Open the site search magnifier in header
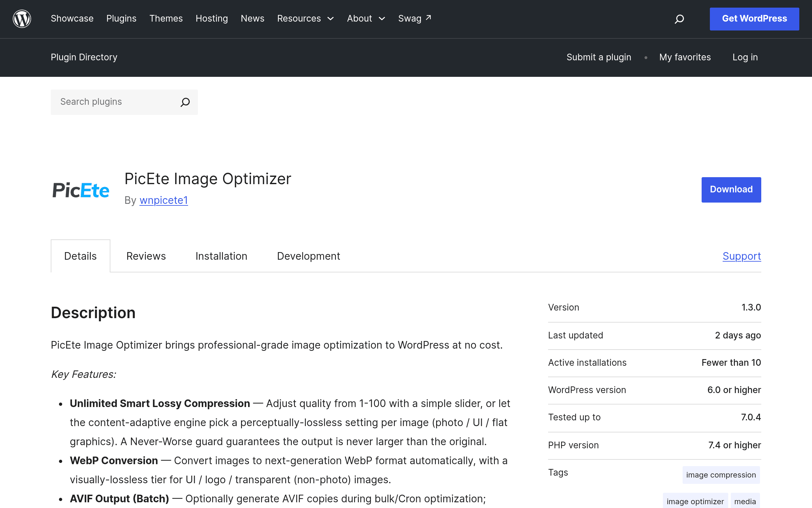This screenshot has height=508, width=812. click(679, 19)
